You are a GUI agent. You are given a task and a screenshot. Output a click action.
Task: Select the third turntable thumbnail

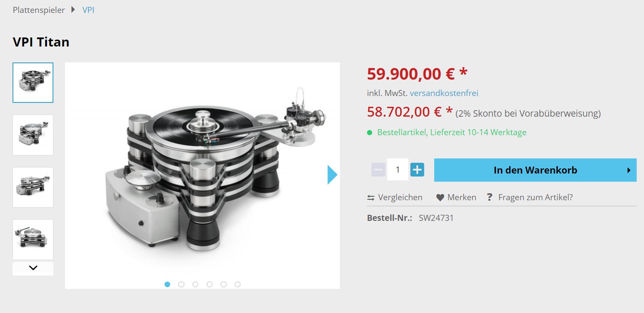pyautogui.click(x=33, y=187)
